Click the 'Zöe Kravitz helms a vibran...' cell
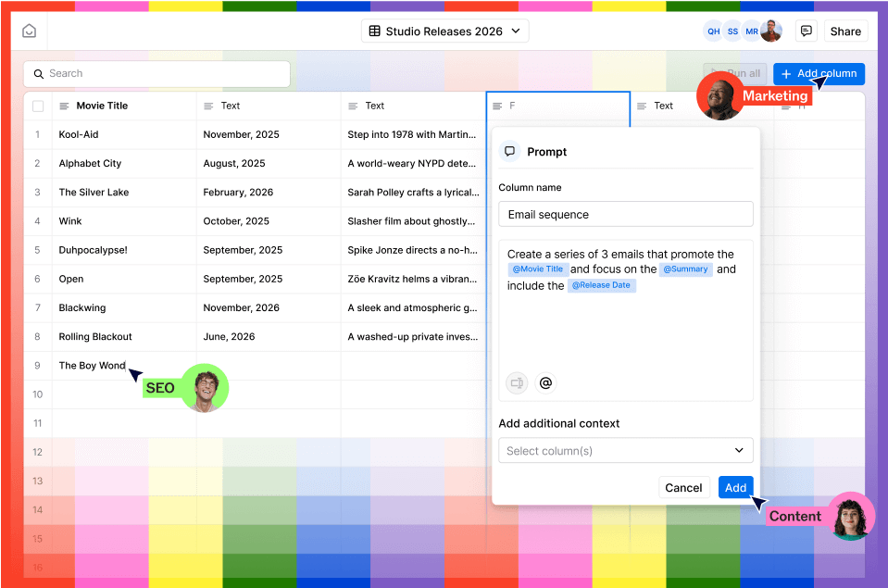This screenshot has width=888, height=588. pyautogui.click(x=413, y=280)
